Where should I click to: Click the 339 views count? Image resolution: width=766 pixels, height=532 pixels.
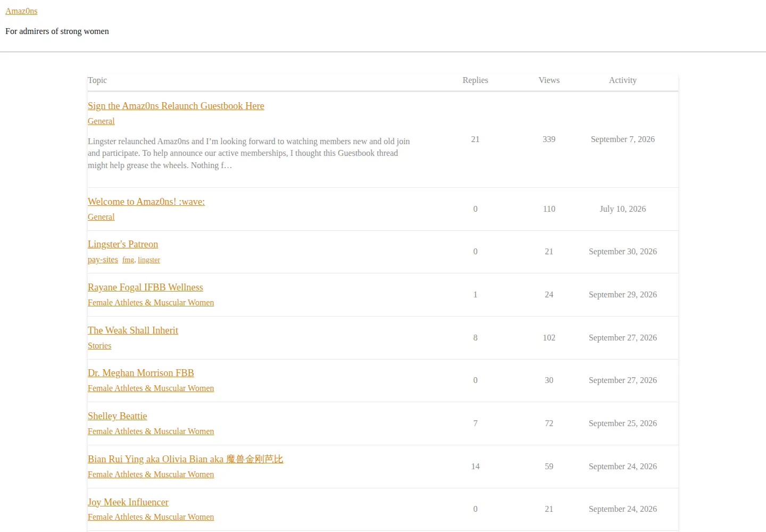pyautogui.click(x=549, y=139)
